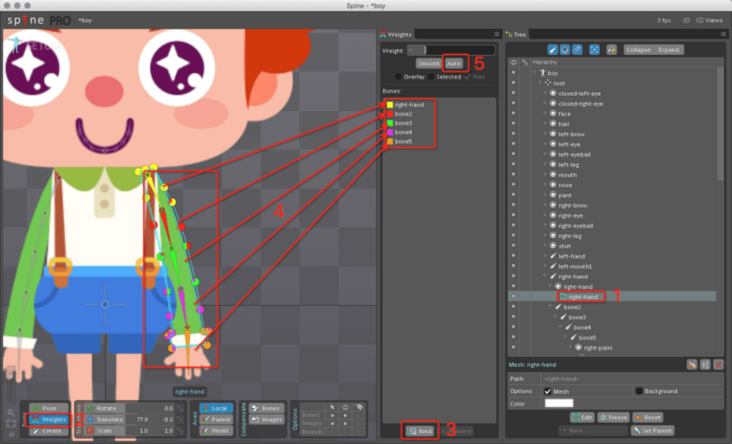
Task: Click the Tree panel menu icon
Action: [724, 34]
